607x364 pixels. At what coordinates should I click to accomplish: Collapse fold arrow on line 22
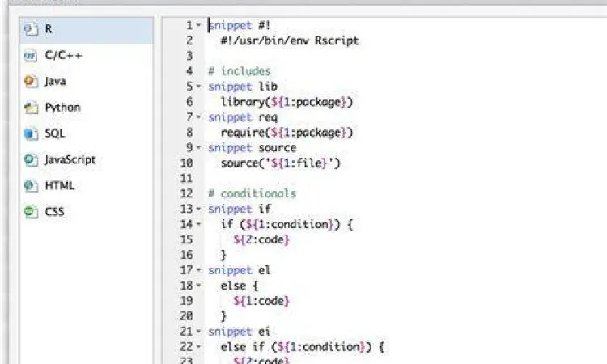click(x=198, y=346)
